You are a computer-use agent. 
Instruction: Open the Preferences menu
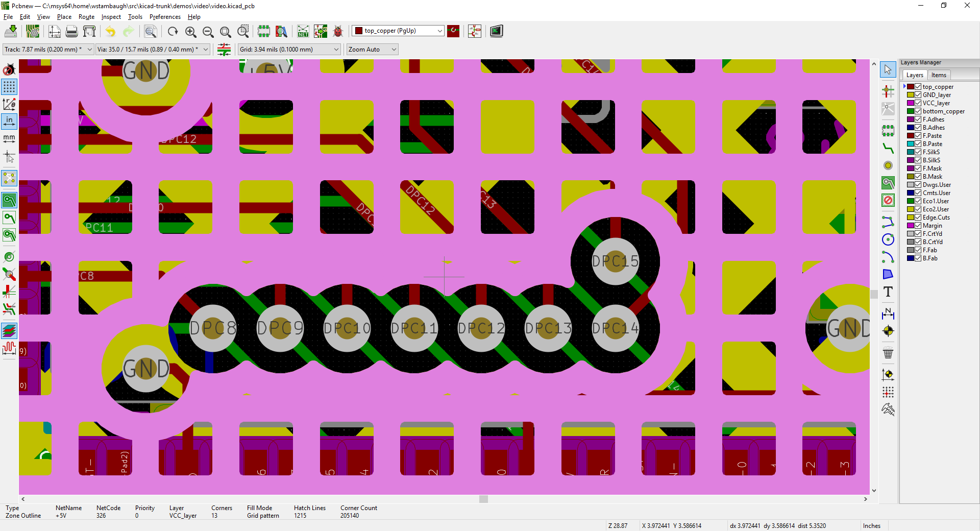pyautogui.click(x=165, y=17)
